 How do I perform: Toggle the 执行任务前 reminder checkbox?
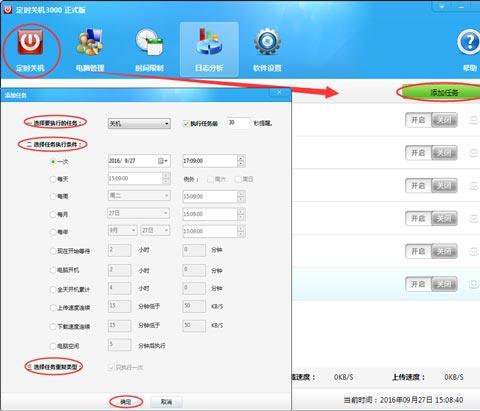pos(186,124)
